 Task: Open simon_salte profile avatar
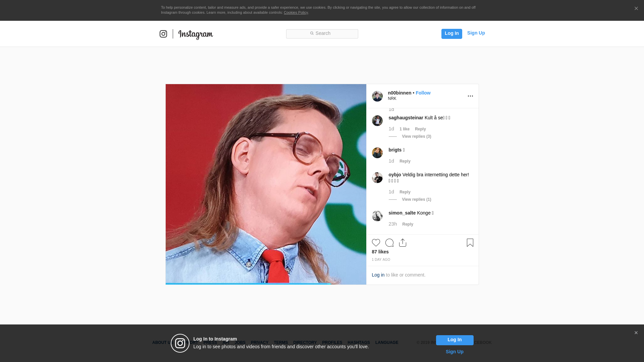(377, 216)
